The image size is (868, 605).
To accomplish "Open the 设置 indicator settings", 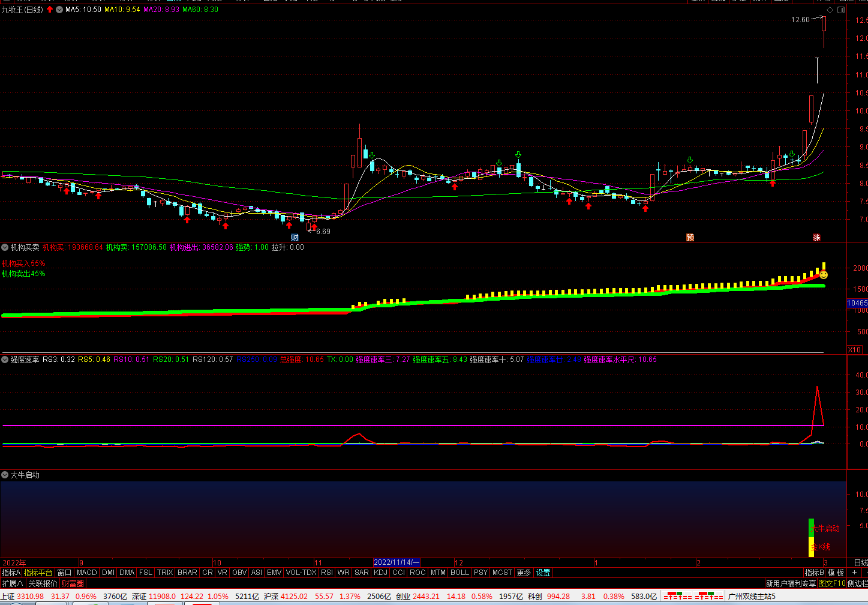I will (543, 573).
